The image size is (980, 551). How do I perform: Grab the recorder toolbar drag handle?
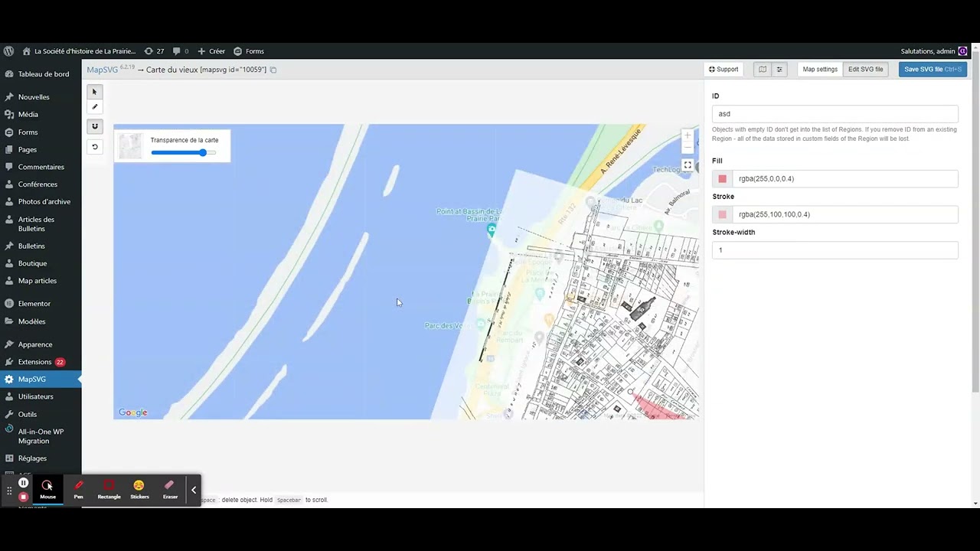(9, 490)
